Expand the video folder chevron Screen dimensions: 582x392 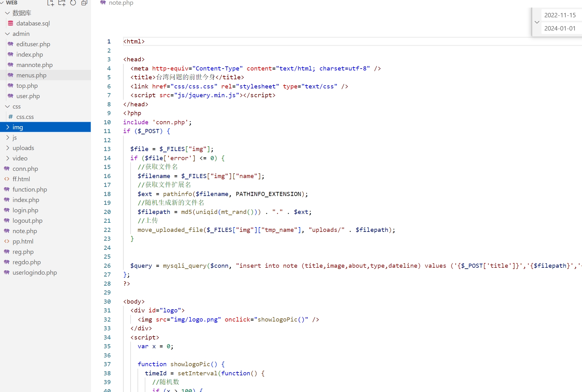(8, 158)
